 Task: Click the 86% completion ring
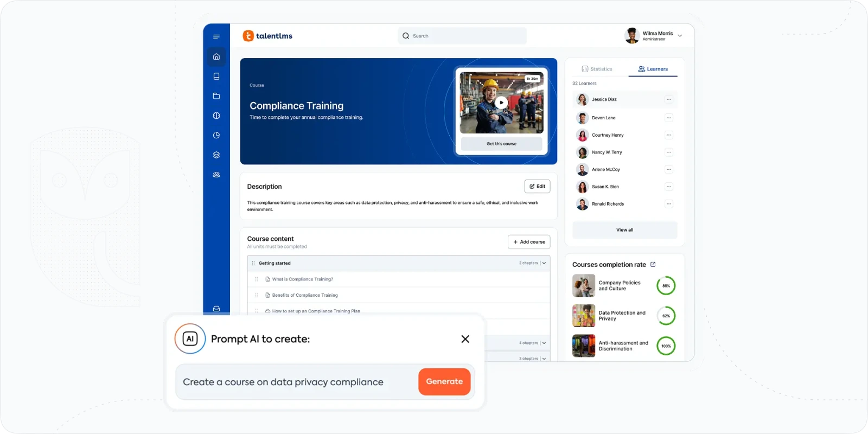coord(666,285)
